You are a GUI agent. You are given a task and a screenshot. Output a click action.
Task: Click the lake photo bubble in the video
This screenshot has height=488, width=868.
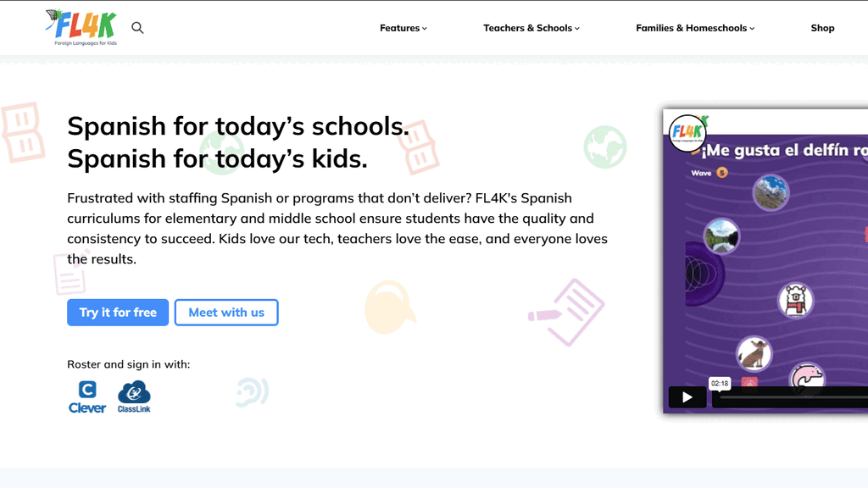click(x=721, y=236)
